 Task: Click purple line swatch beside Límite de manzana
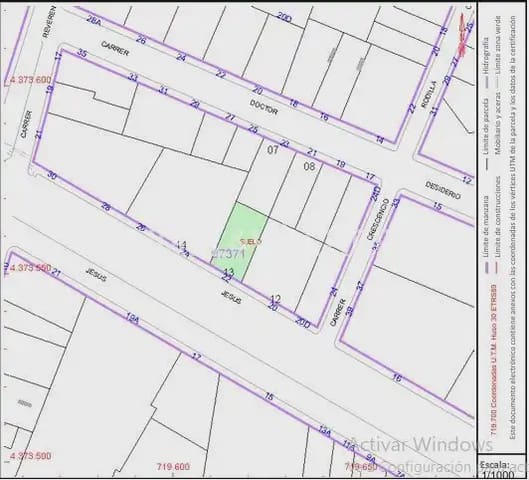pyautogui.click(x=486, y=268)
